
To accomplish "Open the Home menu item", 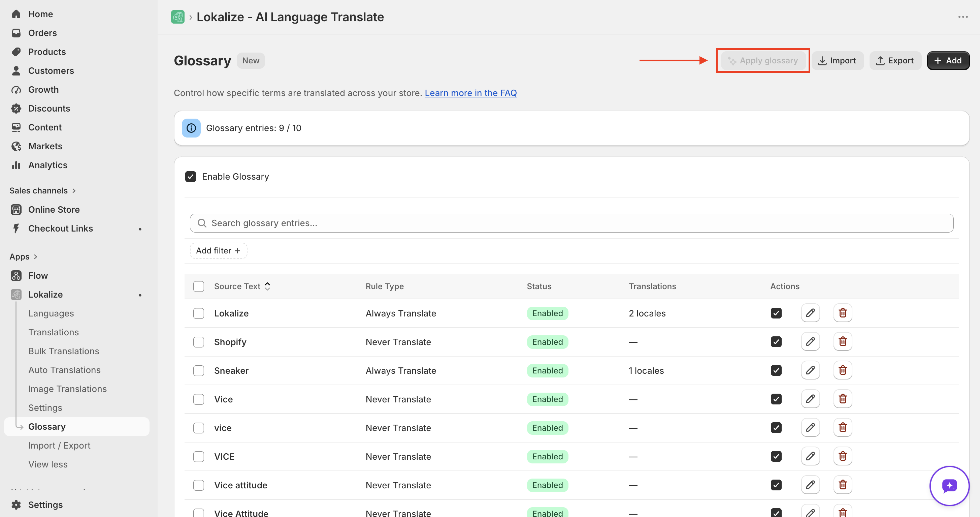I will 40,14.
